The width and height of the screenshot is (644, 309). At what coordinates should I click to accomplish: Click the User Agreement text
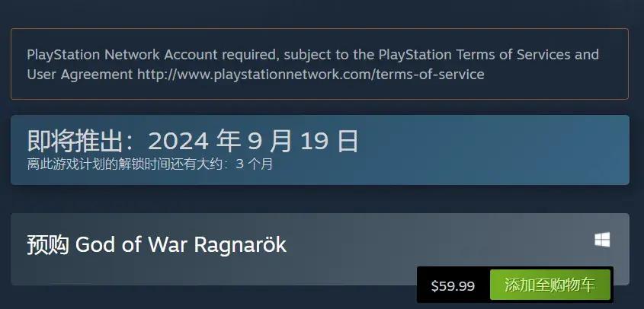point(80,75)
